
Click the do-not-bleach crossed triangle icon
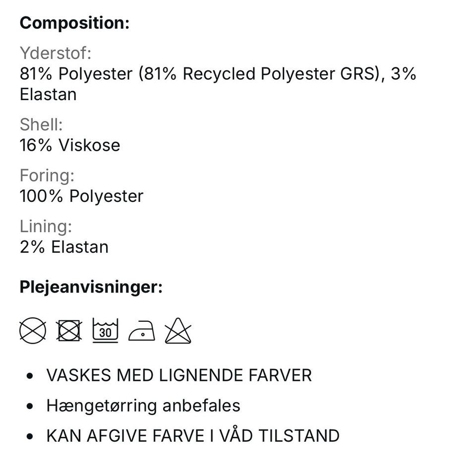[x=178, y=331]
